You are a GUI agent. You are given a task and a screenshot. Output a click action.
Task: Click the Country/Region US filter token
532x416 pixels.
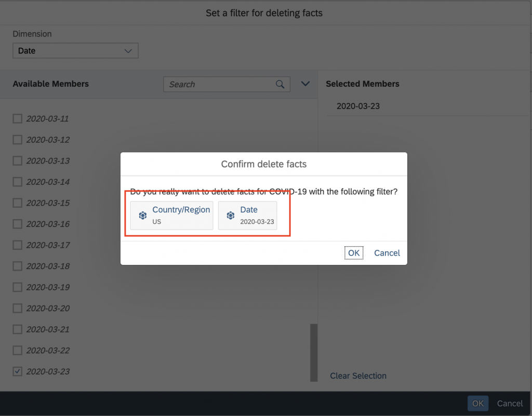(171, 216)
